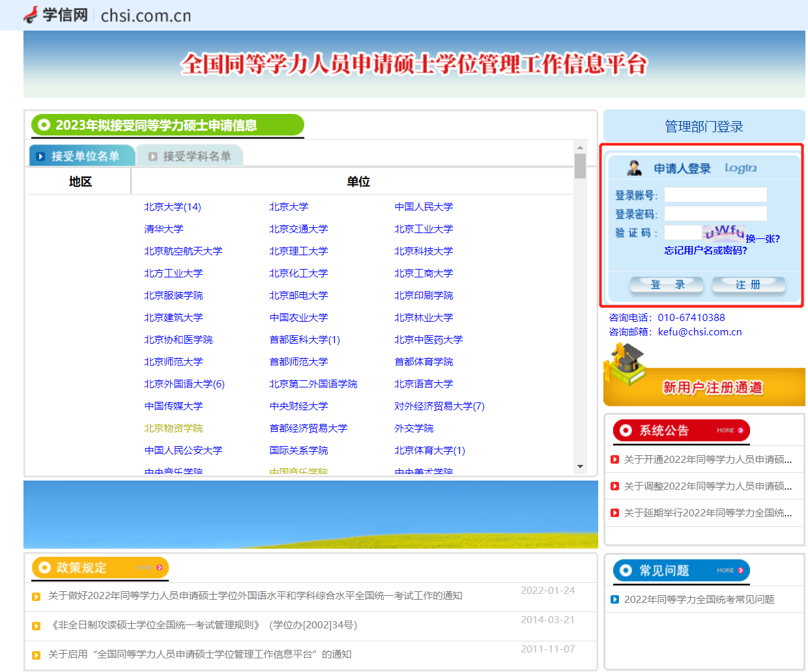The height and width of the screenshot is (672, 808).
Task: Click the red bullet icon beside 关于开通2022年同等学力人员申请硕
Action: coord(614,460)
